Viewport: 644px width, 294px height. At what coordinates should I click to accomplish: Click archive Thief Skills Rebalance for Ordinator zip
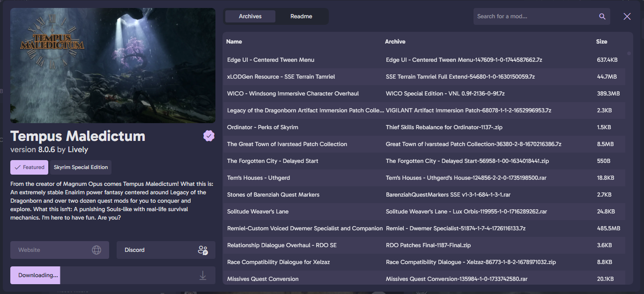444,127
